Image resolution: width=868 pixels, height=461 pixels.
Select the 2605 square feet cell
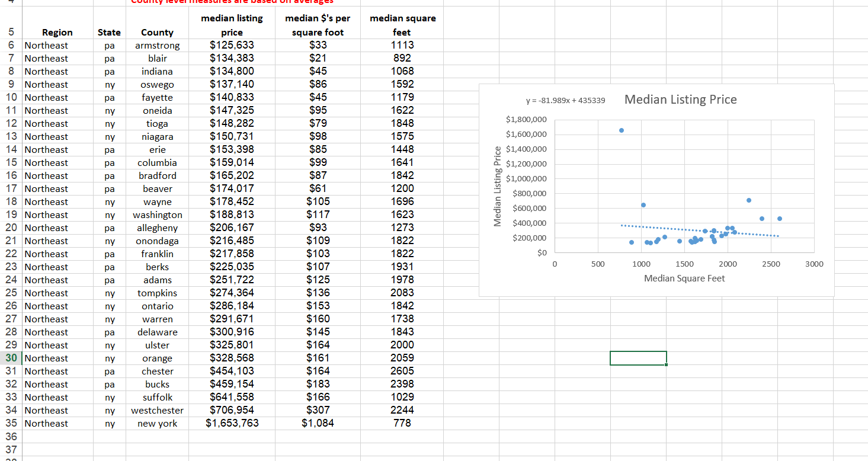(402, 372)
